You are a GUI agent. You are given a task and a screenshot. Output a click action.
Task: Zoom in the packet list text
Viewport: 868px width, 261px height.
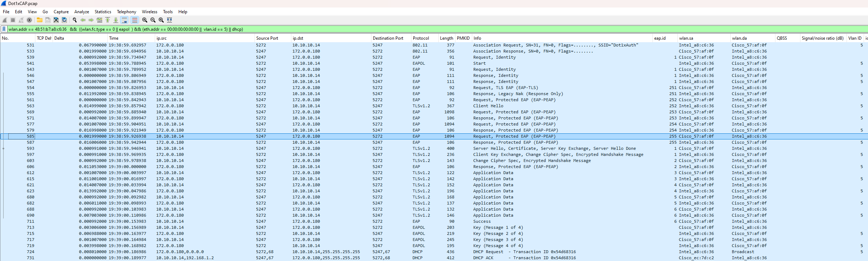[x=144, y=20]
